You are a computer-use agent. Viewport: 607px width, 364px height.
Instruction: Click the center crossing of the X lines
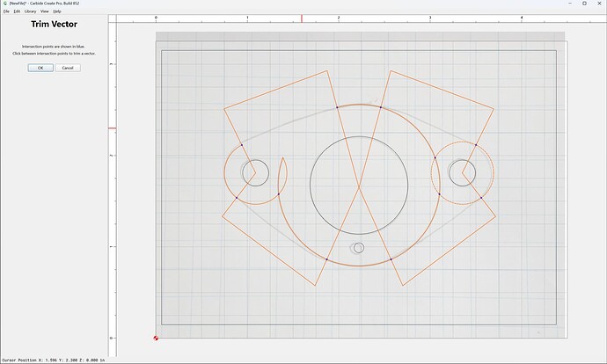click(x=359, y=187)
